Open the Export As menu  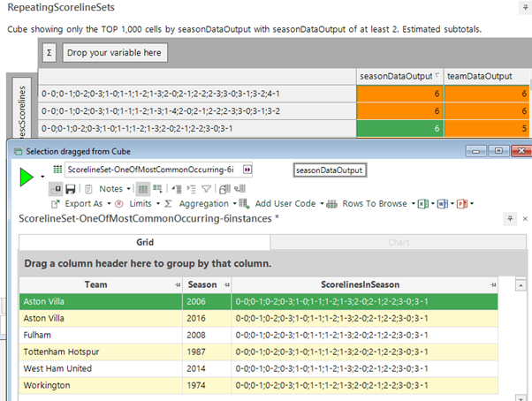[x=87, y=204]
